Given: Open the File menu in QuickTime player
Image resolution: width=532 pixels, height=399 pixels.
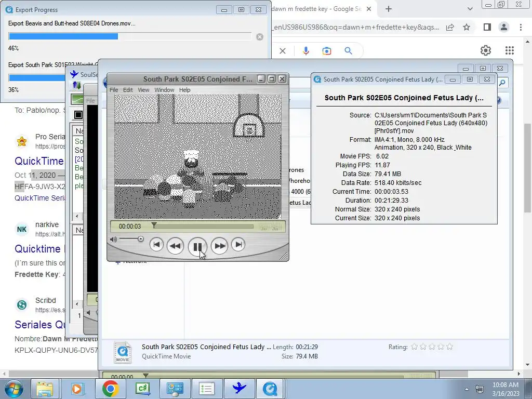Looking at the screenshot, I should [114, 90].
